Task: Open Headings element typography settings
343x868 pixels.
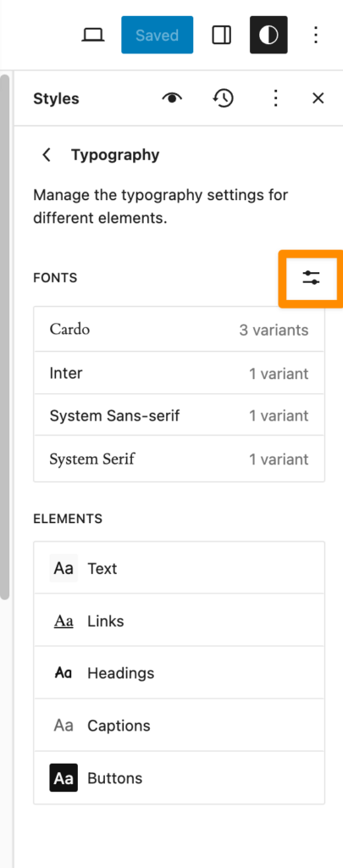Action: pos(180,672)
